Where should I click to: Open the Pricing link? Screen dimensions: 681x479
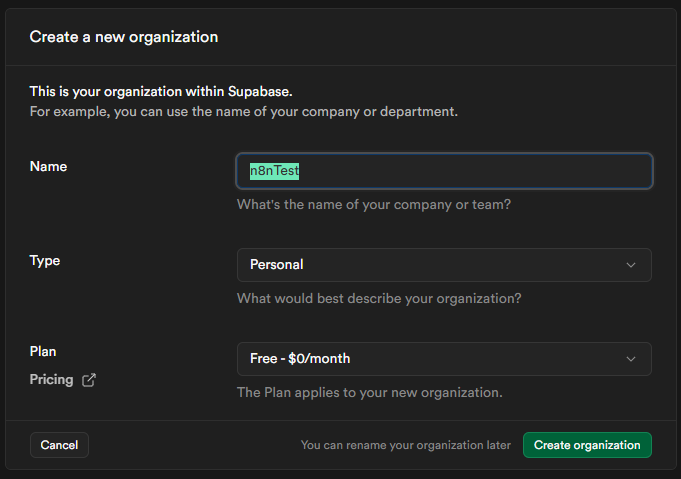(51, 380)
